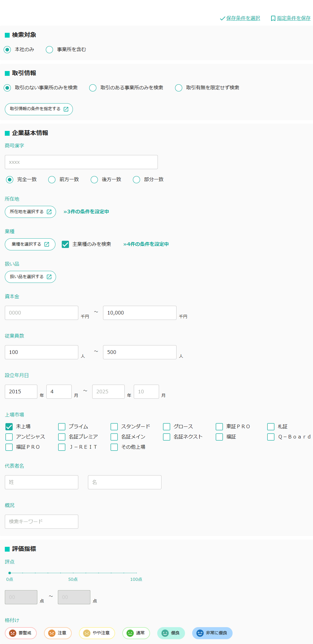Choose the 非常に優良 blue face rating

pyautogui.click(x=200, y=633)
